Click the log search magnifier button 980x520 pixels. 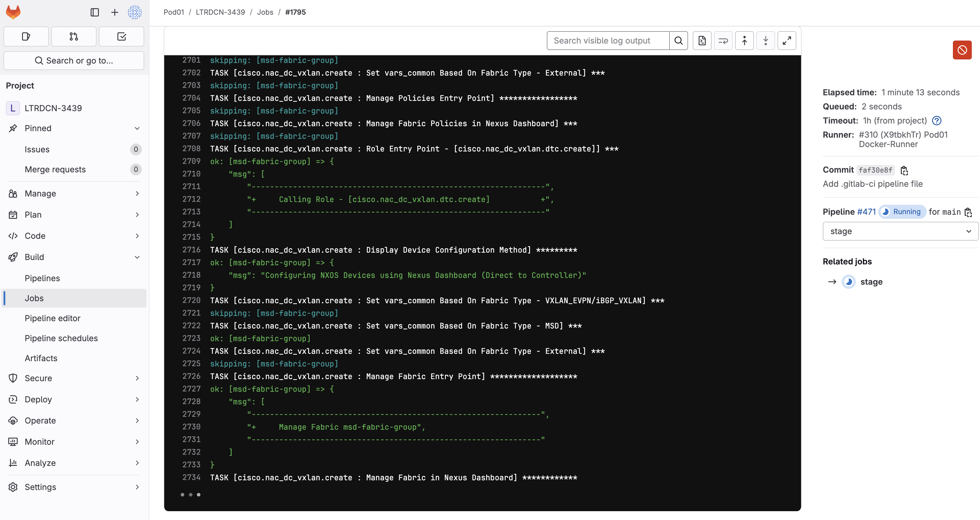click(678, 41)
